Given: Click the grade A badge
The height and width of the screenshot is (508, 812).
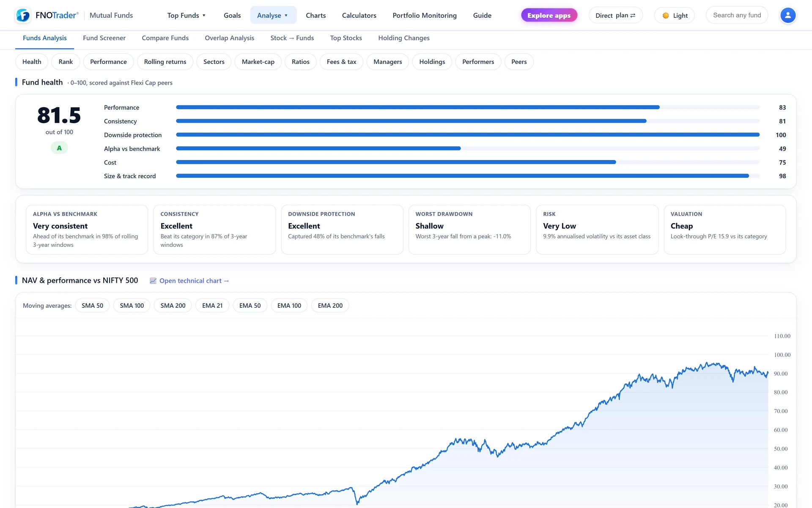Looking at the screenshot, I should click(59, 148).
